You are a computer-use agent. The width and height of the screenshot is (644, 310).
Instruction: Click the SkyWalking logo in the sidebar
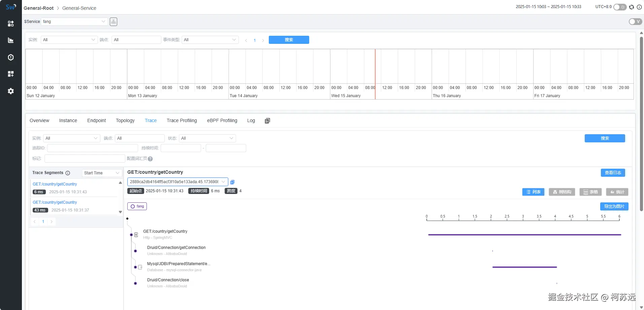(11, 7)
